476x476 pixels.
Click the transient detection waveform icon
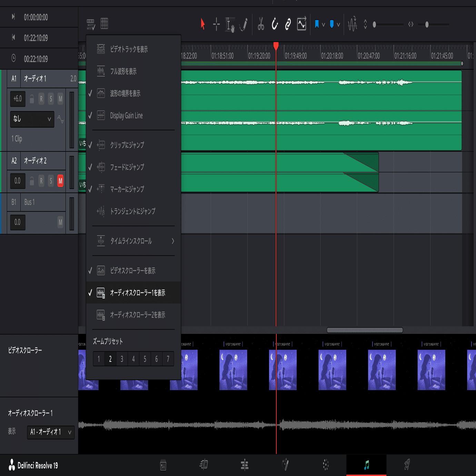(352, 24)
